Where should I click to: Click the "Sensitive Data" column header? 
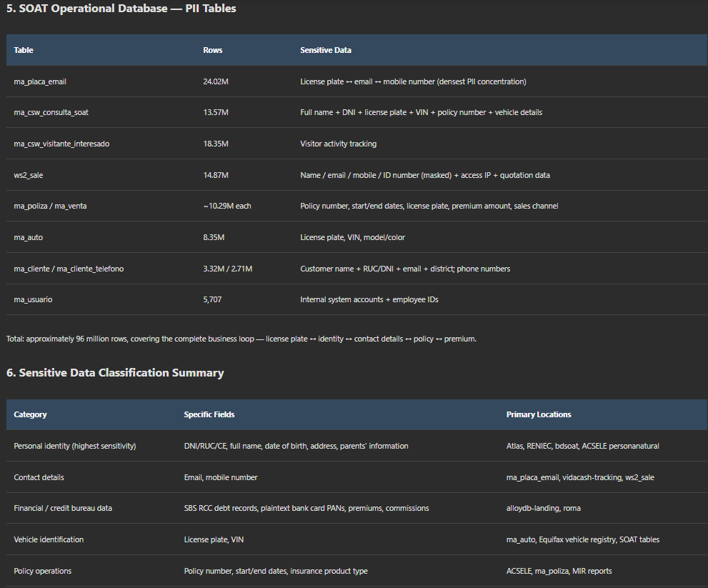[x=326, y=50]
